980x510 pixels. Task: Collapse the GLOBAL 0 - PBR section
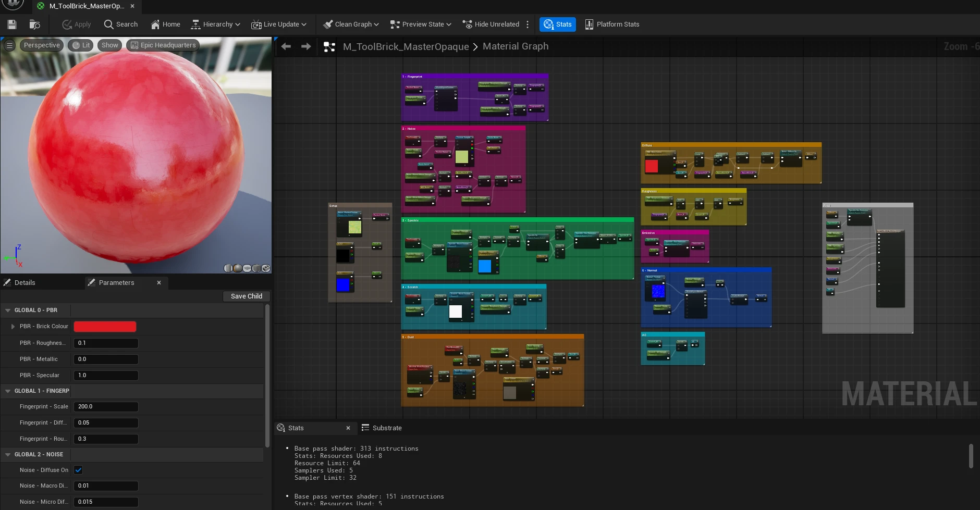click(8, 310)
